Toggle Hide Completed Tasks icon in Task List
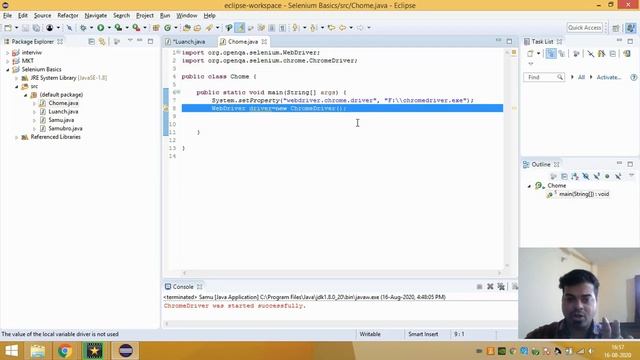This screenshot has width=640, height=360. 590,53
